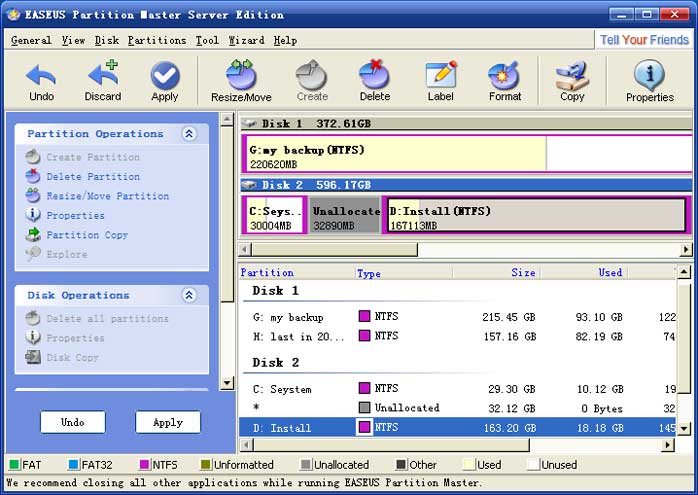Click the Delete Partition link

93,177
